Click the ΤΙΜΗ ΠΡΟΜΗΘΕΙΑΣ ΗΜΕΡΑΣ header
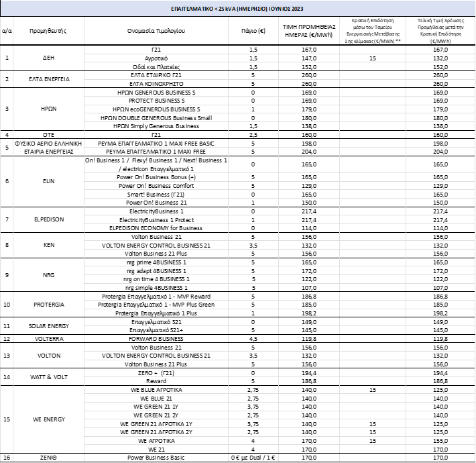476x463 pixels. click(309, 31)
